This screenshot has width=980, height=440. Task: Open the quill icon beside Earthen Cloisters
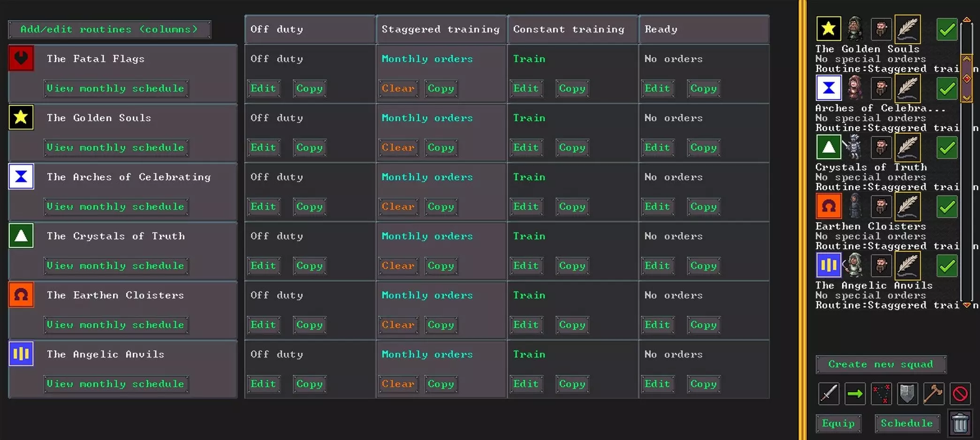pyautogui.click(x=907, y=206)
